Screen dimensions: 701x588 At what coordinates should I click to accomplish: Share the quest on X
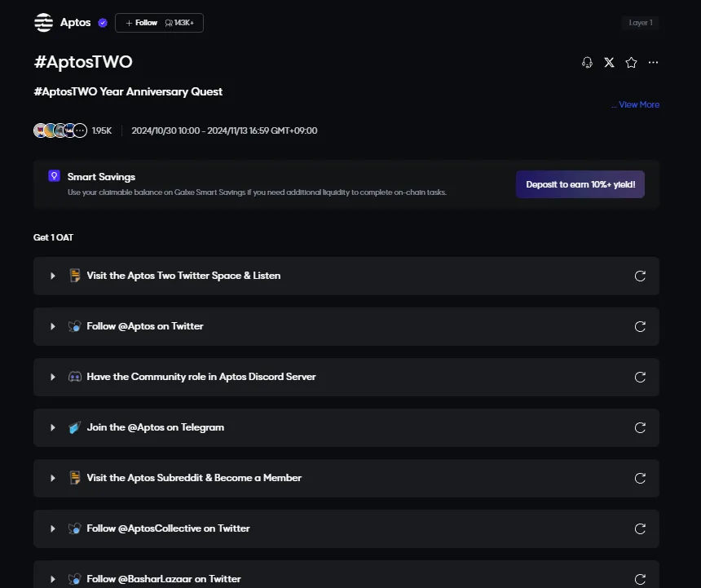coord(609,63)
